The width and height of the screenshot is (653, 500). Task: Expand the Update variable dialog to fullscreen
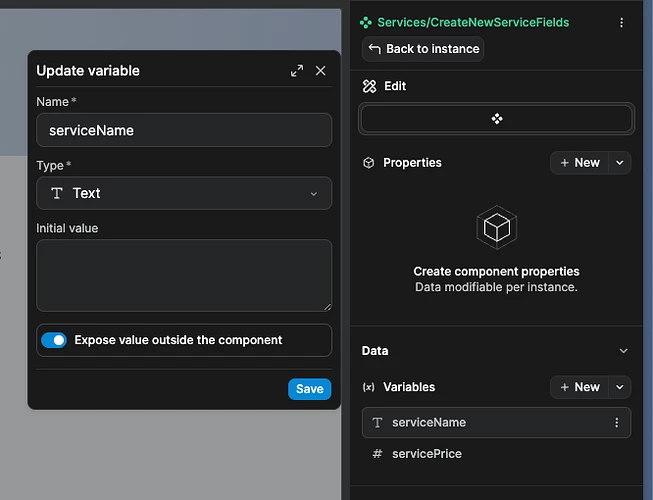click(x=297, y=71)
